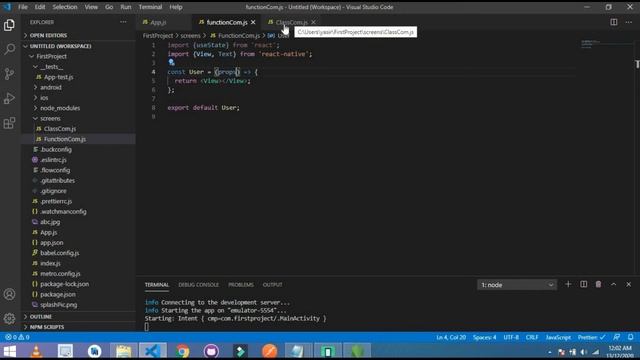Open editor More Actions ellipsis
The image size is (640, 360).
click(629, 22)
